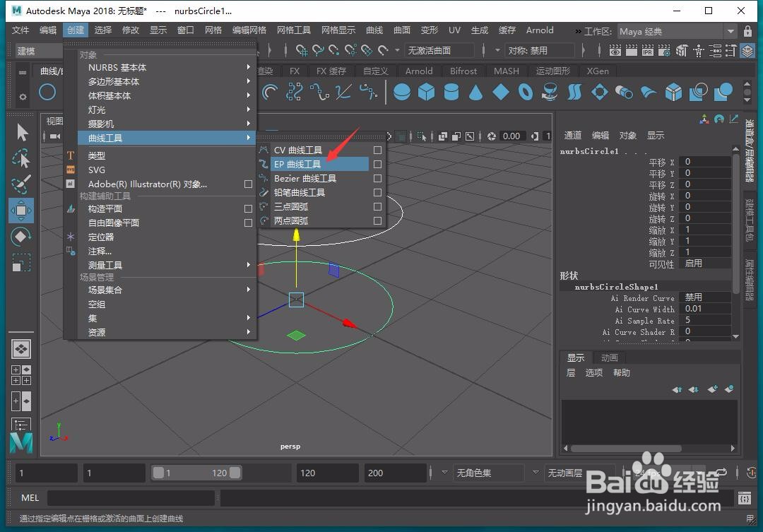
Task: Open 两点圆弧 option box
Action: coord(377,221)
